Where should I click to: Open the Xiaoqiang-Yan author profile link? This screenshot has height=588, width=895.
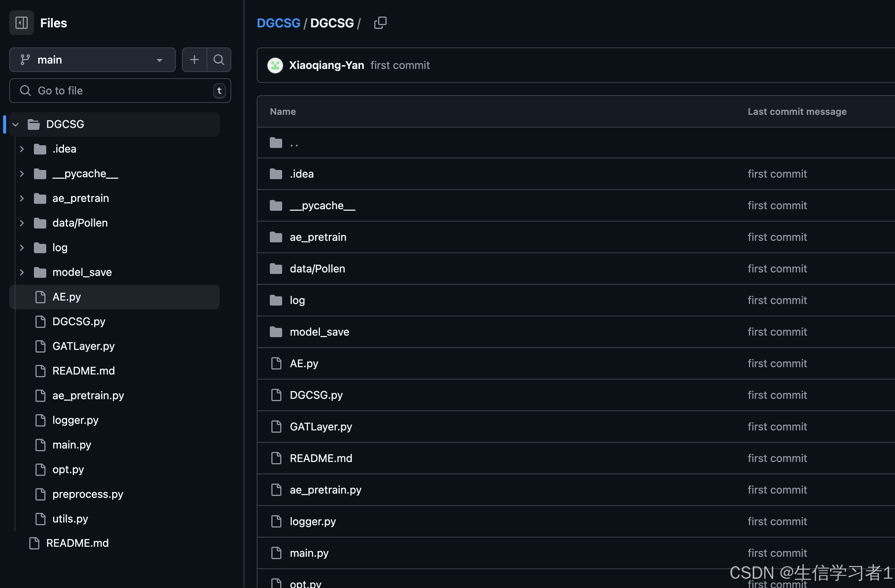tap(326, 65)
